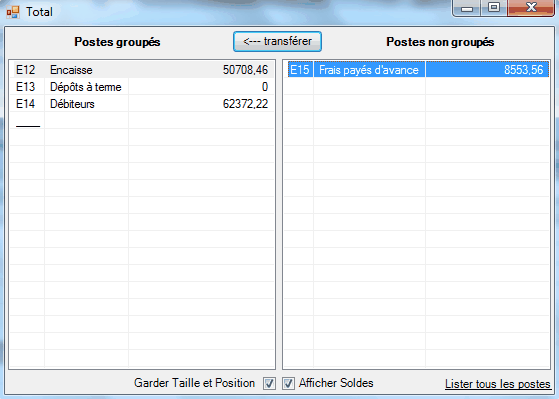Close the Total window

tap(531, 8)
